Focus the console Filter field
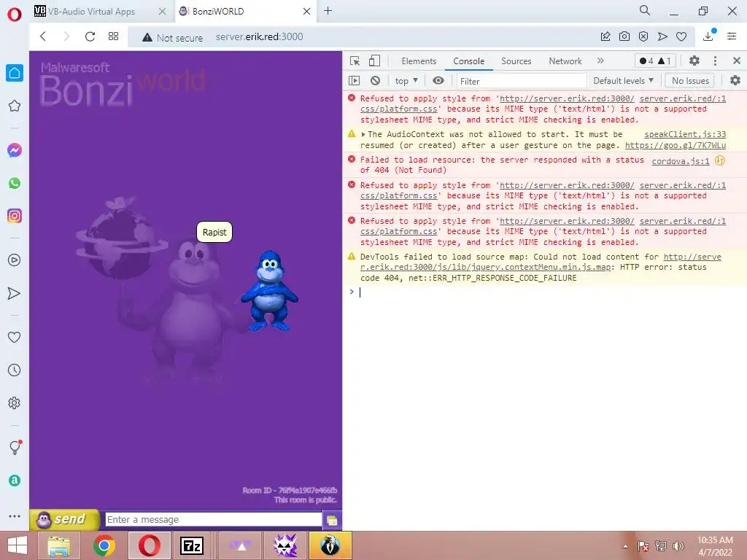Image resolution: width=747 pixels, height=560 pixels. click(521, 82)
